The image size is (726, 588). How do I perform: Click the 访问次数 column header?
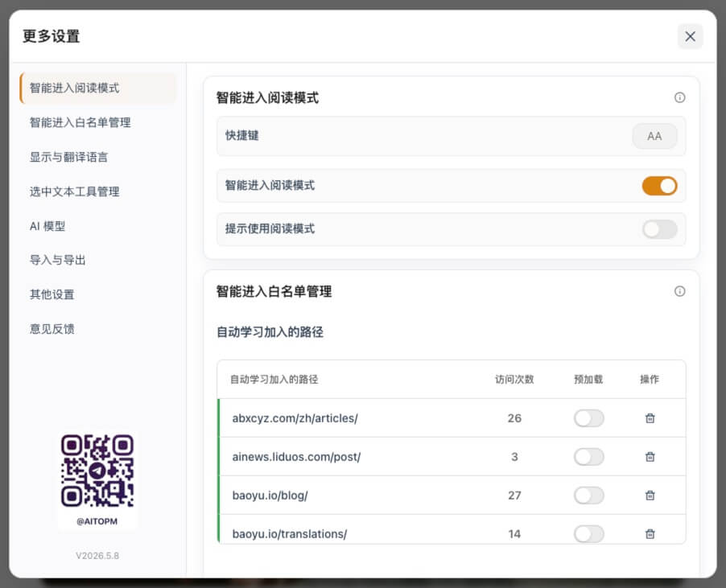pyautogui.click(x=514, y=380)
